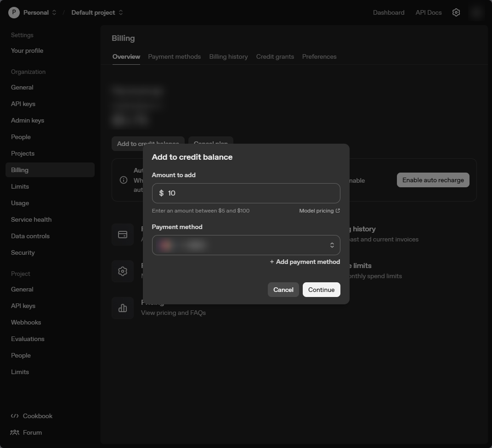Image resolution: width=492 pixels, height=448 pixels.
Task: Switch to the Overview tab
Action: click(126, 57)
